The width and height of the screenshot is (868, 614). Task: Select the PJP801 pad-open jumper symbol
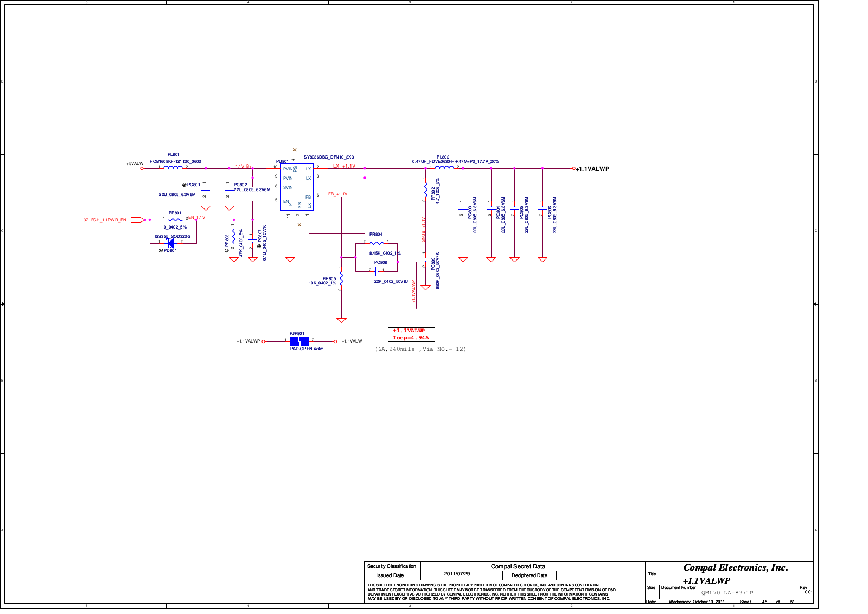299,341
